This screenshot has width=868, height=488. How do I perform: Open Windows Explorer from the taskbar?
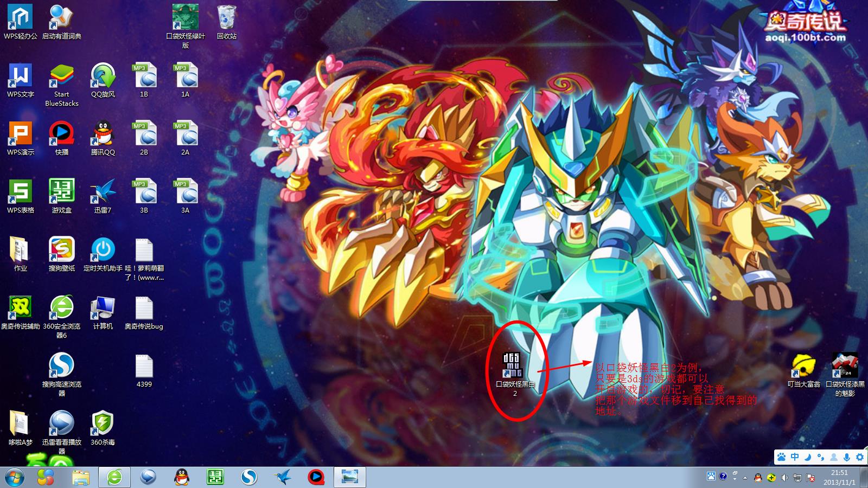tap(81, 478)
